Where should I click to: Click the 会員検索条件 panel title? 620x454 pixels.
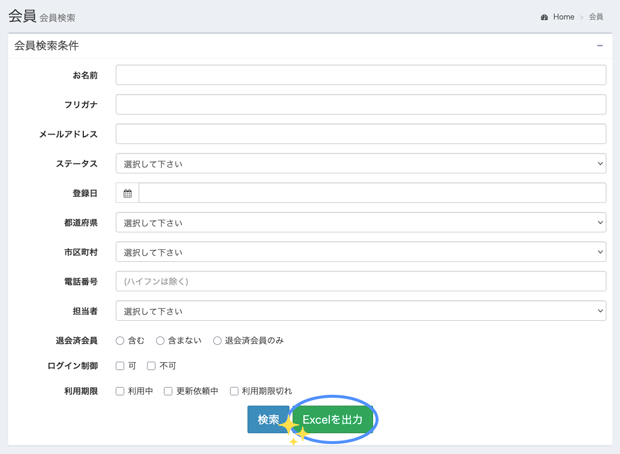47,46
